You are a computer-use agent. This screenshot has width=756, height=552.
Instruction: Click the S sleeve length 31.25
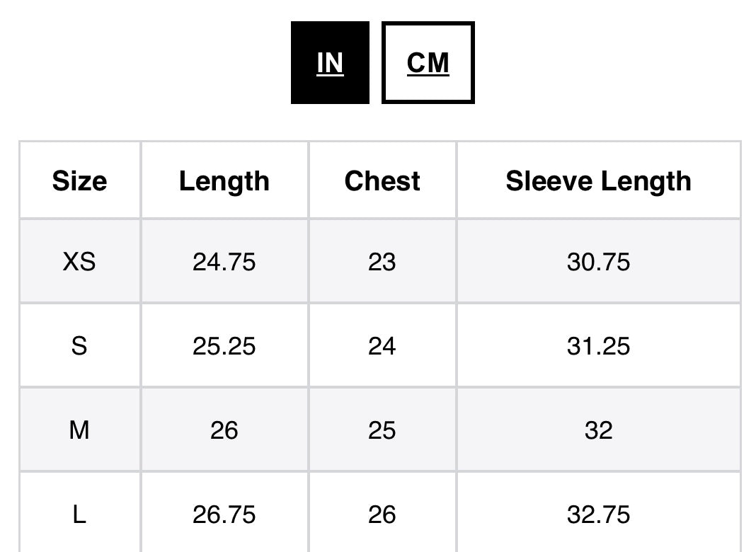598,346
